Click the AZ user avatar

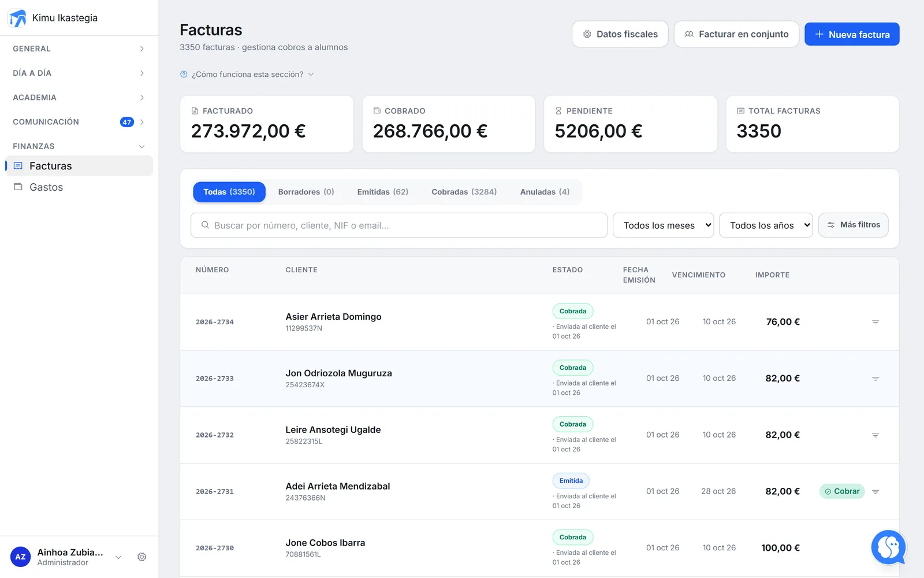click(x=20, y=557)
